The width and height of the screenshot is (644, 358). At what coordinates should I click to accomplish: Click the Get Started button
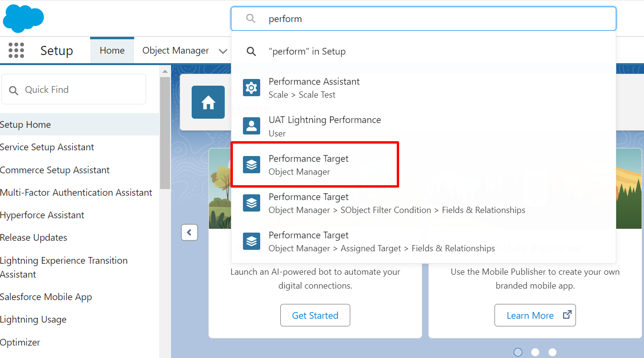coord(315,315)
